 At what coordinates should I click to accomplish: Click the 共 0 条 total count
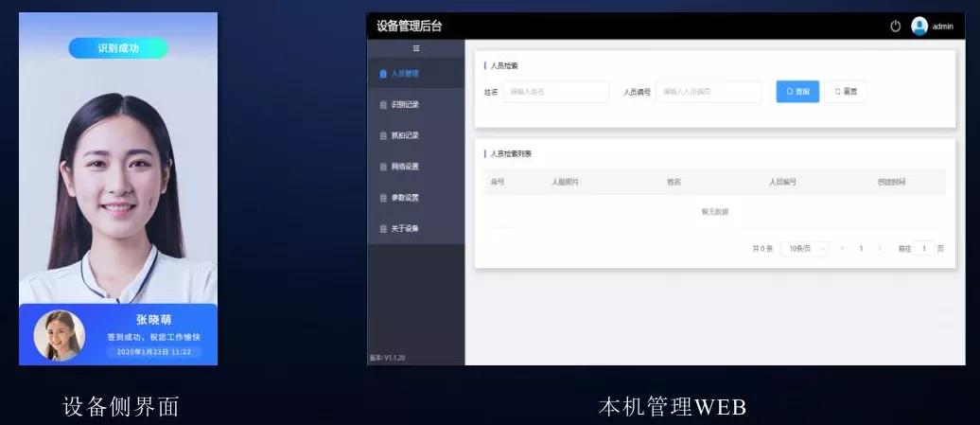pos(762,249)
